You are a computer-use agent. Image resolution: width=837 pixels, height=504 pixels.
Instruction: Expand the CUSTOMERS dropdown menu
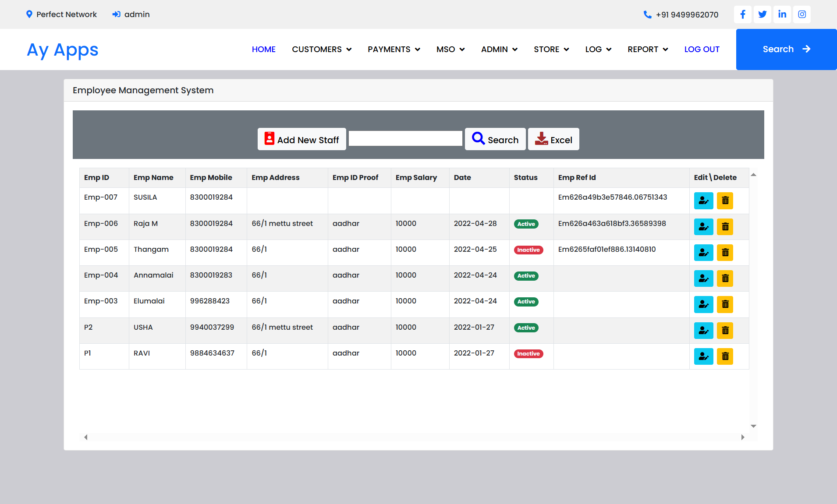click(322, 49)
